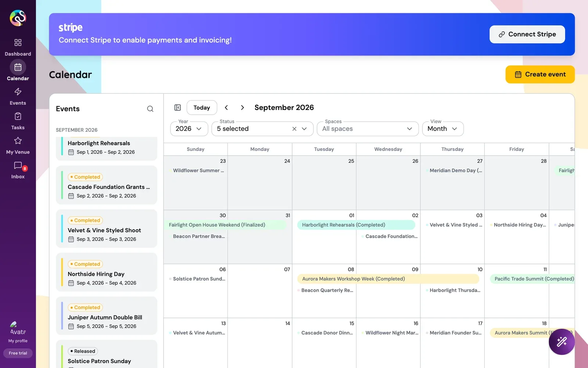Open Wildflower Night Mar... calendar event

click(x=389, y=333)
